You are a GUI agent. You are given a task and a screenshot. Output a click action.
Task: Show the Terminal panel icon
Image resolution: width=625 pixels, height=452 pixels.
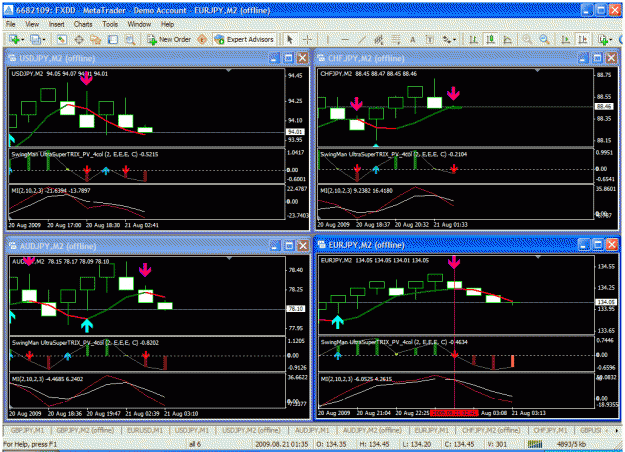pos(113,39)
